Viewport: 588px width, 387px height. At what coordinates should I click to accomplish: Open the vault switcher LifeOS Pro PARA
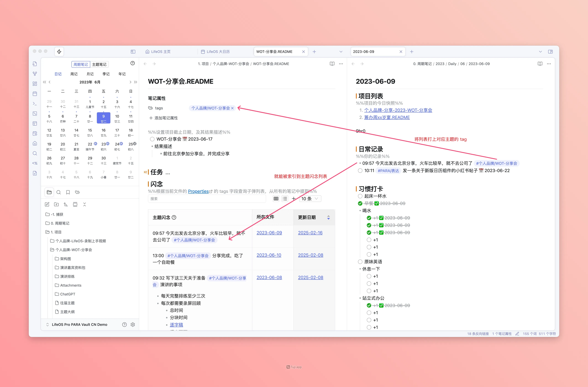79,325
